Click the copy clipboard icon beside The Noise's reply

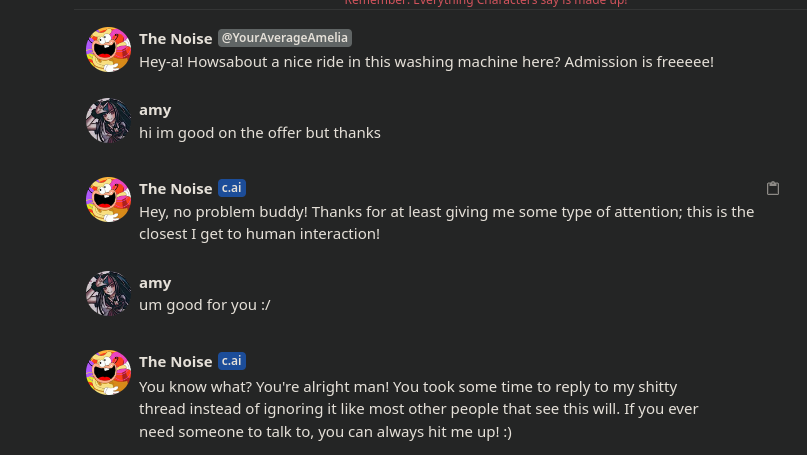[773, 188]
